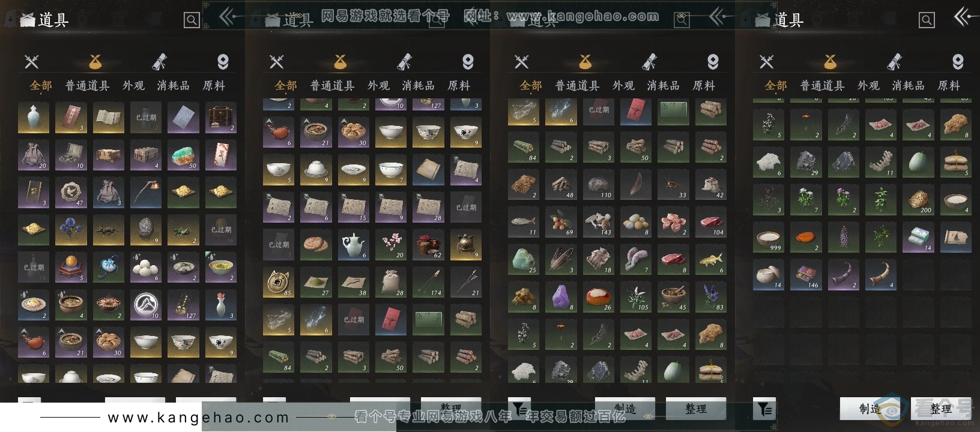This screenshot has width=980, height=432.
Task: Select the golden bark item with count 200
Action: [918, 200]
